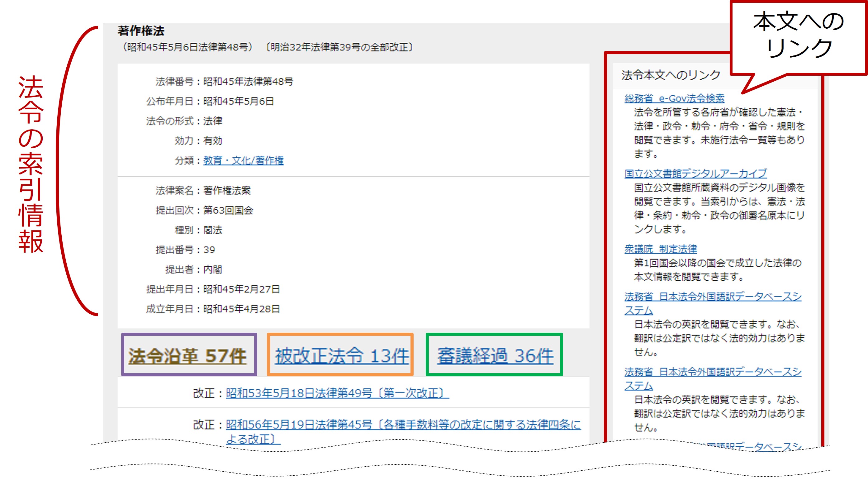This screenshot has height=485, width=868.
Task: Open the 衆議院 制定法律 link
Action: [661, 249]
